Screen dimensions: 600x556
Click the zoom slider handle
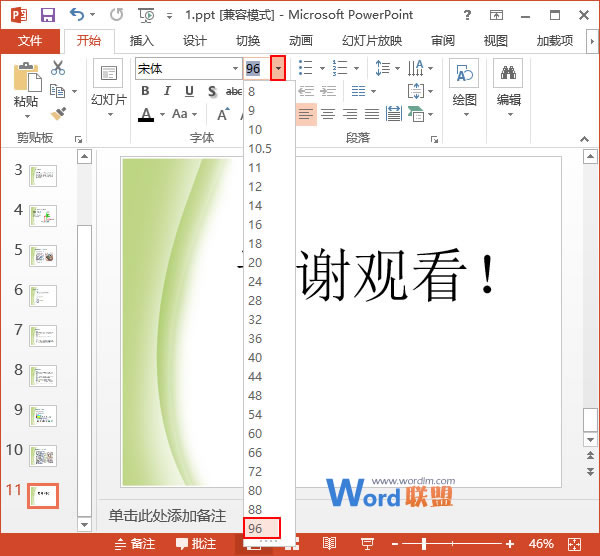[424, 543]
